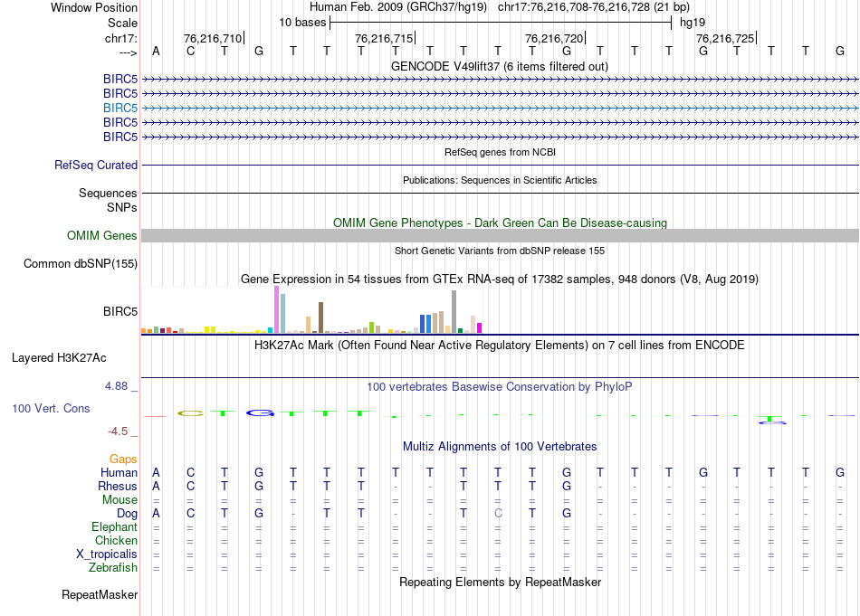860x616 pixels.
Task: Click the tall gray bar in GTEx chart
Action: tap(454, 312)
